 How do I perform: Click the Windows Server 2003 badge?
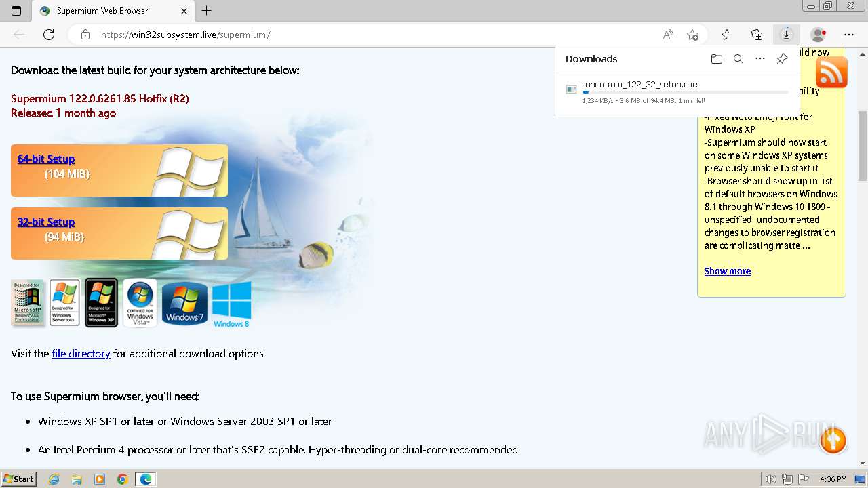point(64,303)
